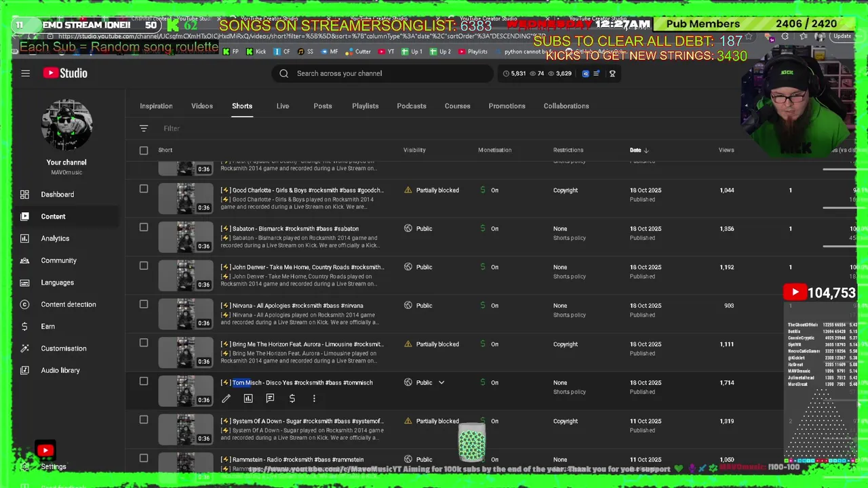Click the 1,714 views value
868x488 pixels.
726,383
